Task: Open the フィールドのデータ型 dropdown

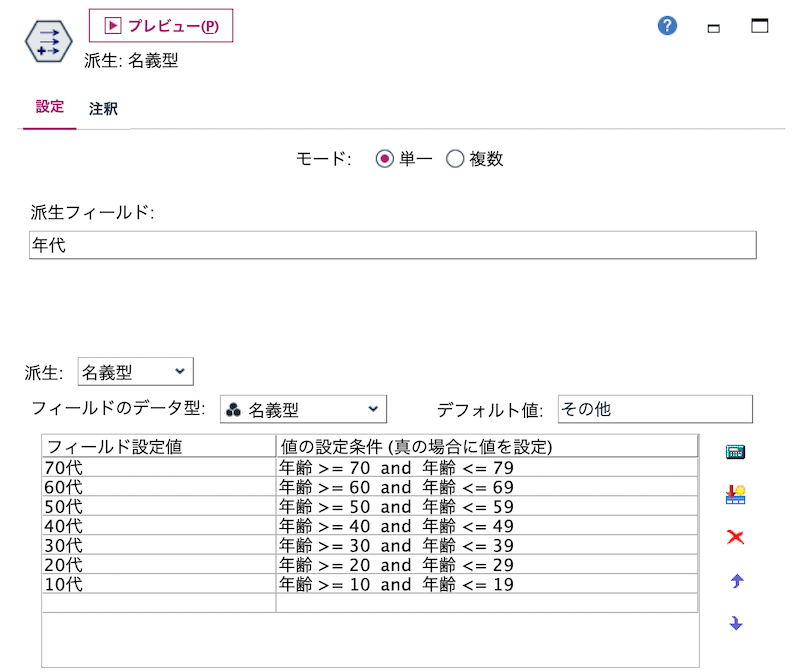Action: [371, 408]
